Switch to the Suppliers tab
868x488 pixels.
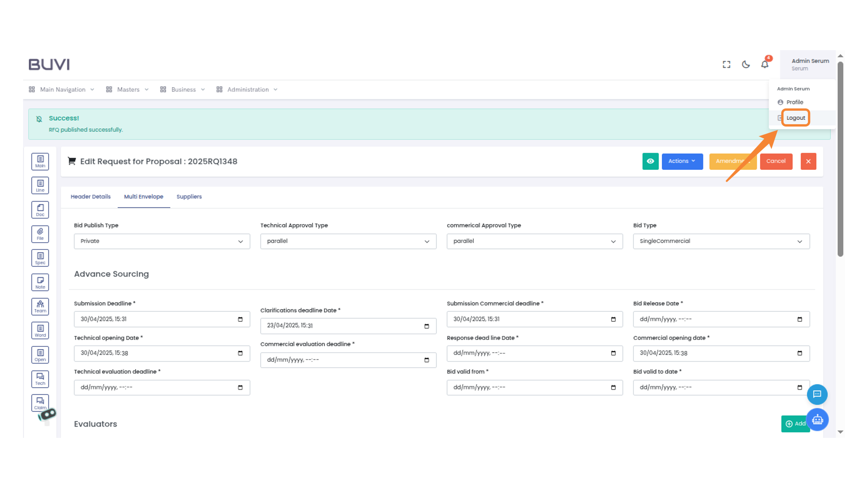click(189, 197)
